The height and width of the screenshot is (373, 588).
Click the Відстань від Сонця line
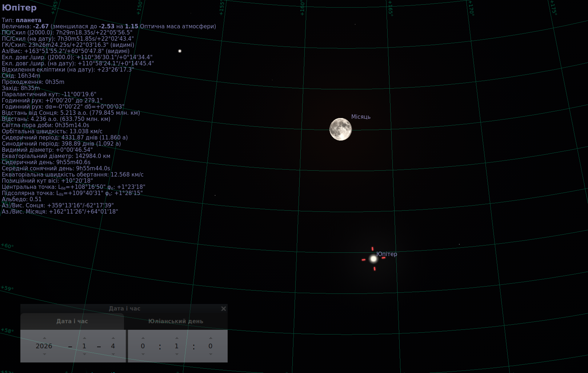tap(71, 113)
